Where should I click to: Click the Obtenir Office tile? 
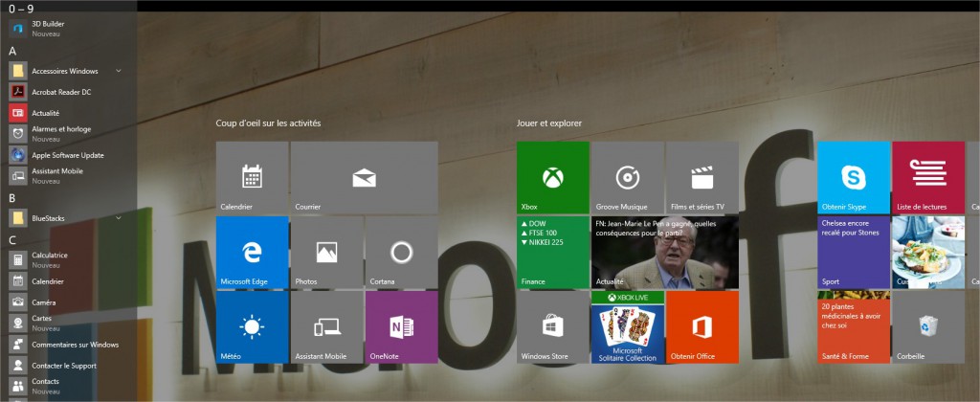(x=702, y=327)
